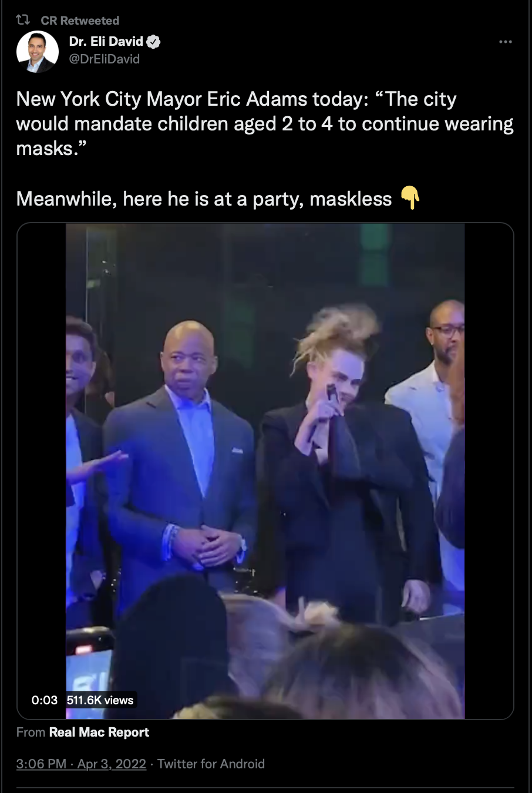Click the line about children aged 2 to 4
This screenshot has width=532, height=793.
coord(265,124)
